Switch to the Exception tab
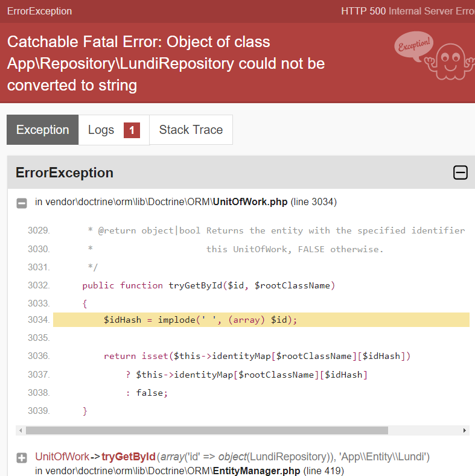 43,130
